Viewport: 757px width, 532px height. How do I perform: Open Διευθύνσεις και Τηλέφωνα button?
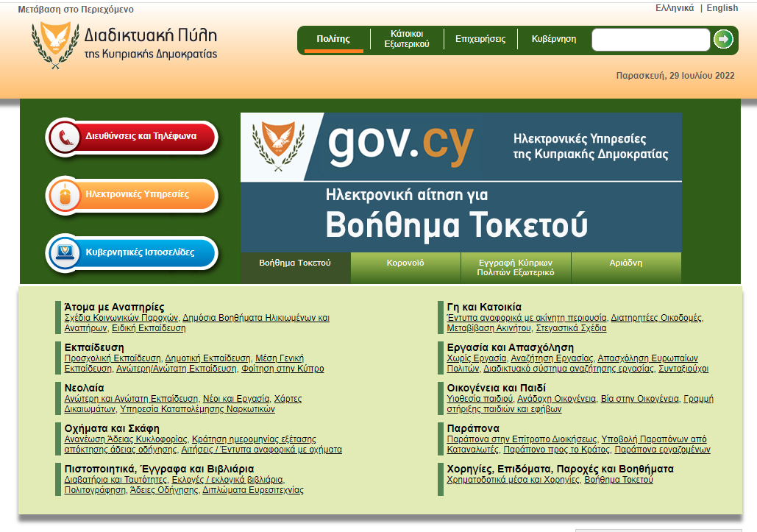click(132, 137)
